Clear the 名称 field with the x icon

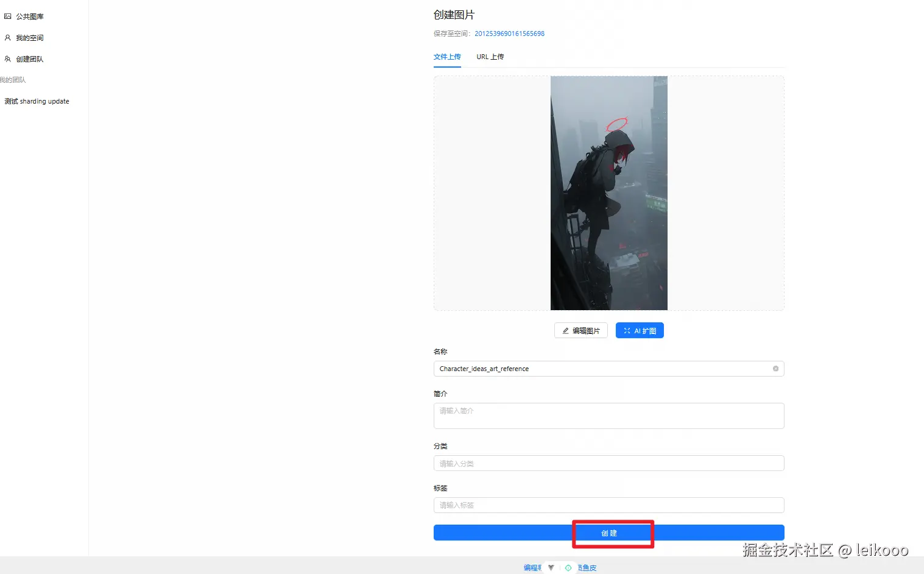(x=775, y=369)
